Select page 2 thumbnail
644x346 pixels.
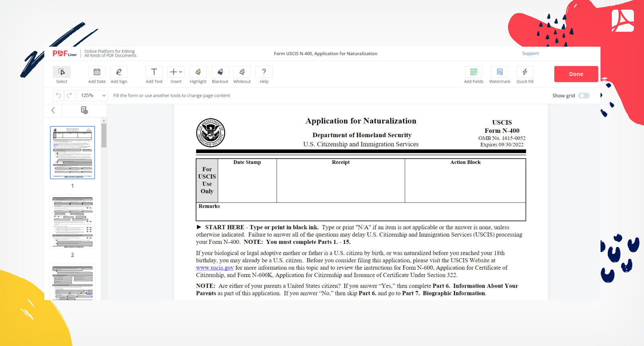[x=72, y=222]
